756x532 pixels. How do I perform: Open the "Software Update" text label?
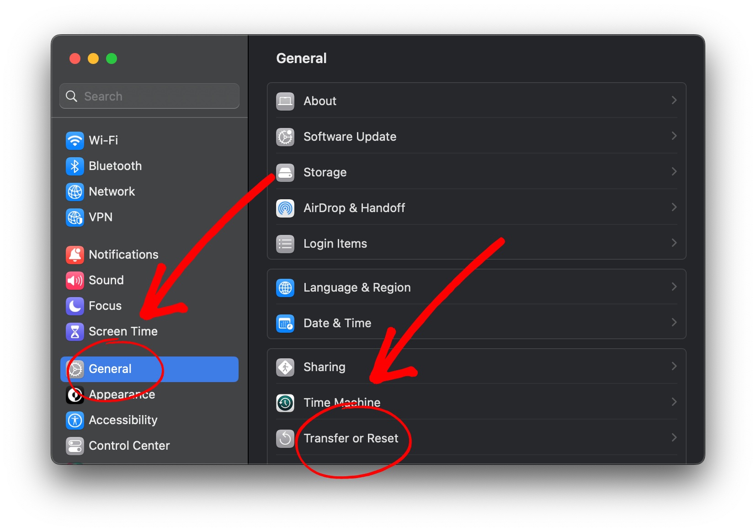pos(350,137)
